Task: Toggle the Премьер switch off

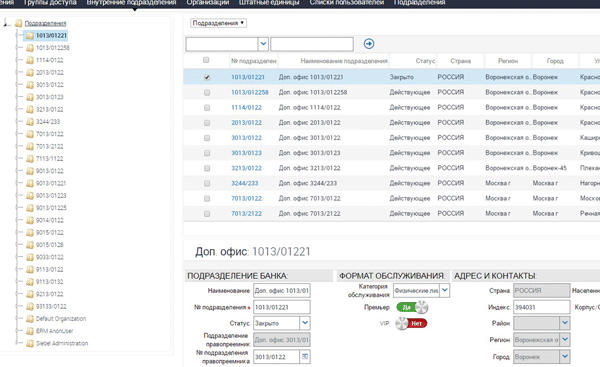Action: point(412,307)
